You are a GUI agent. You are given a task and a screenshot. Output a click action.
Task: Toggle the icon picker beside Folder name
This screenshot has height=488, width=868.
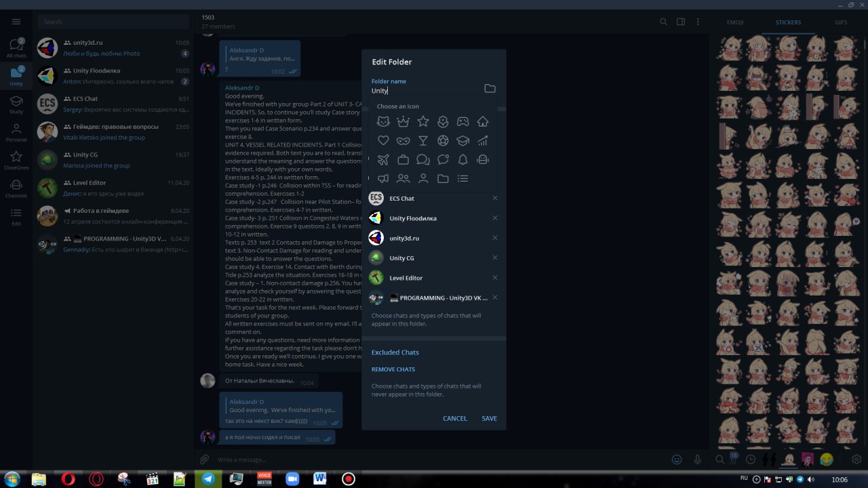490,88
